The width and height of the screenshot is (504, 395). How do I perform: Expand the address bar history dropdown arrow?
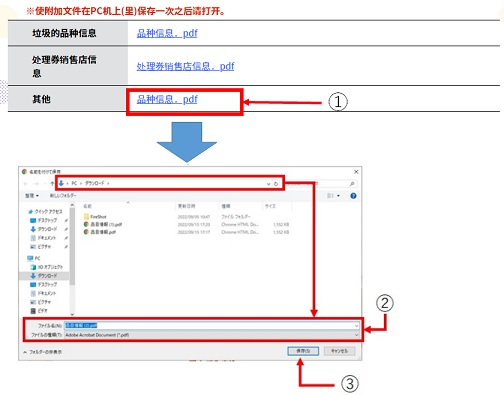[268, 184]
